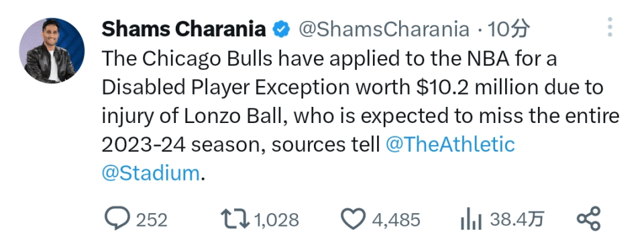
Task: Open the three-dot more options menu
Action: pyautogui.click(x=610, y=28)
